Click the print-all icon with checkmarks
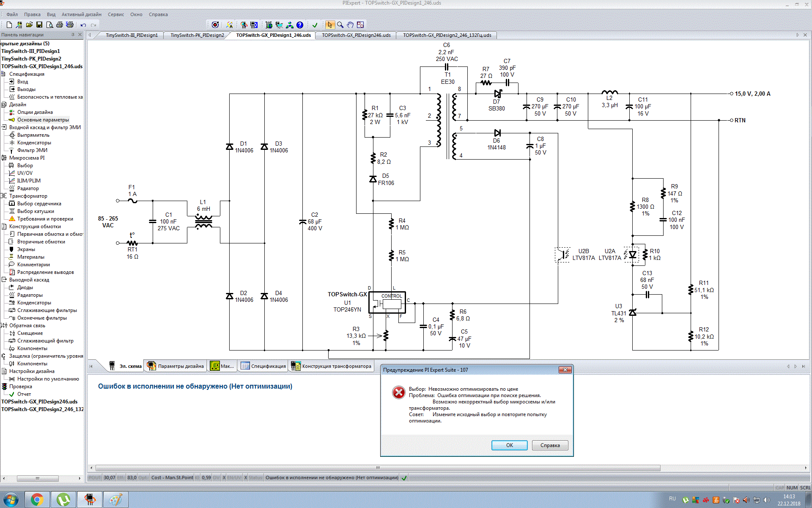812x508 pixels. click(70, 25)
